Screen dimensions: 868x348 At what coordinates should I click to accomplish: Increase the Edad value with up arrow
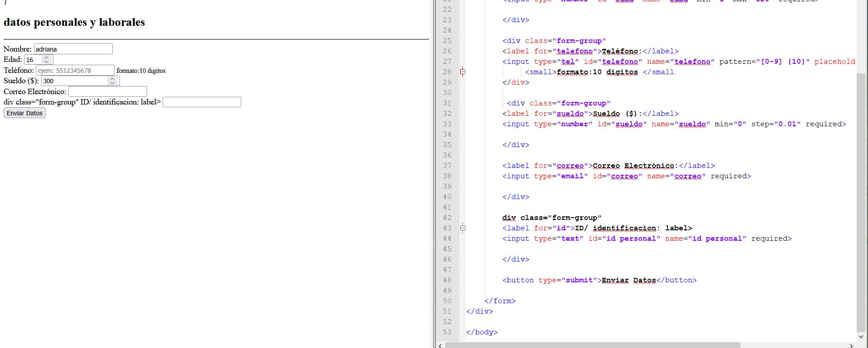(46, 57)
